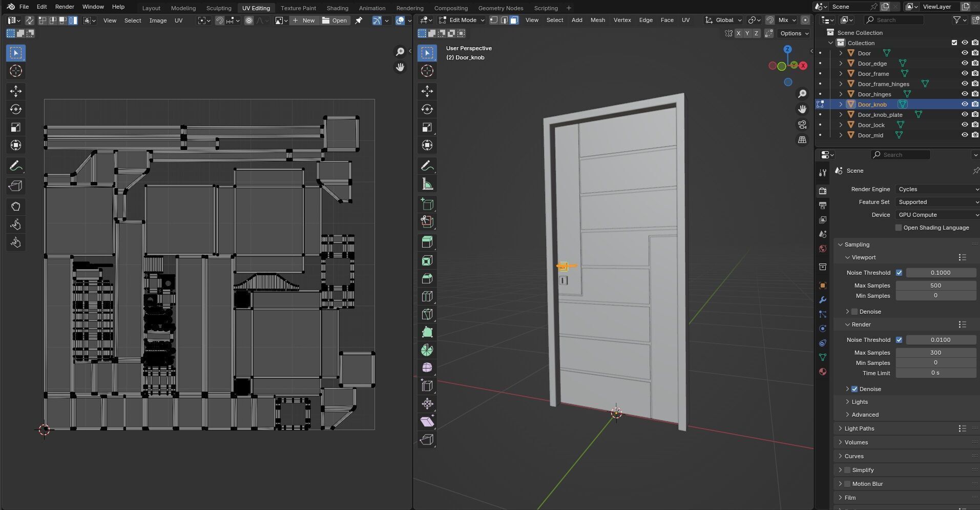The height and width of the screenshot is (510, 980).
Task: Switch to the Geometry Nodes workspace tab
Action: tap(501, 8)
